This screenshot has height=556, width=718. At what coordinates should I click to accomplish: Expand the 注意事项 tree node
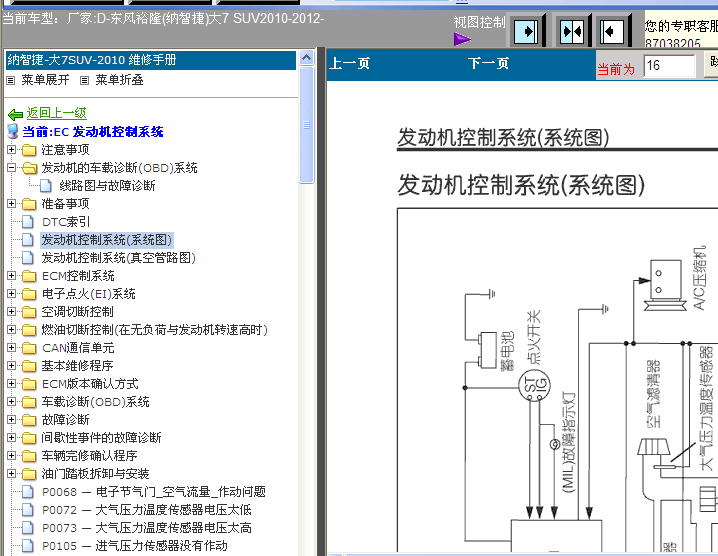(x=12, y=150)
